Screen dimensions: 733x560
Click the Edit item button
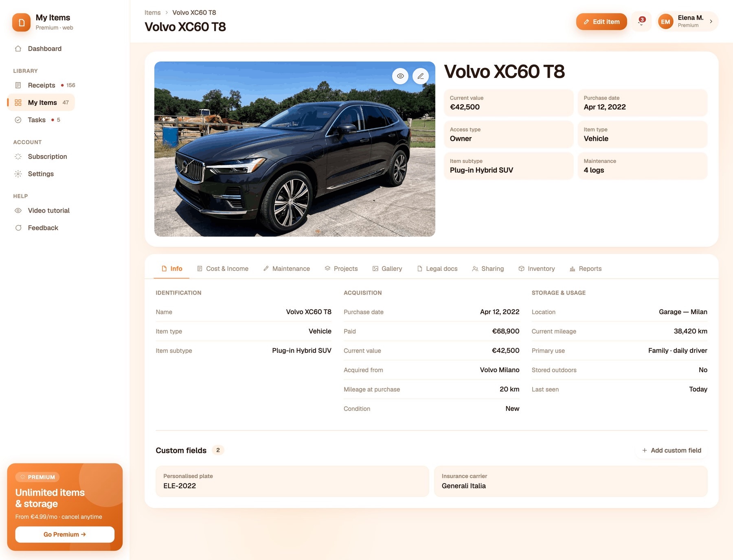pyautogui.click(x=601, y=22)
